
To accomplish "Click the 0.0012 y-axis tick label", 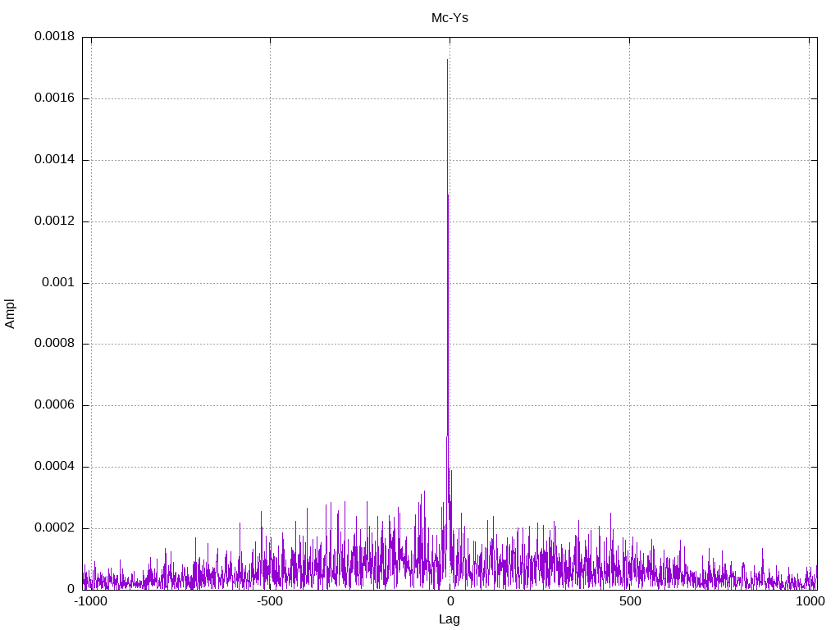I will [x=54, y=221].
